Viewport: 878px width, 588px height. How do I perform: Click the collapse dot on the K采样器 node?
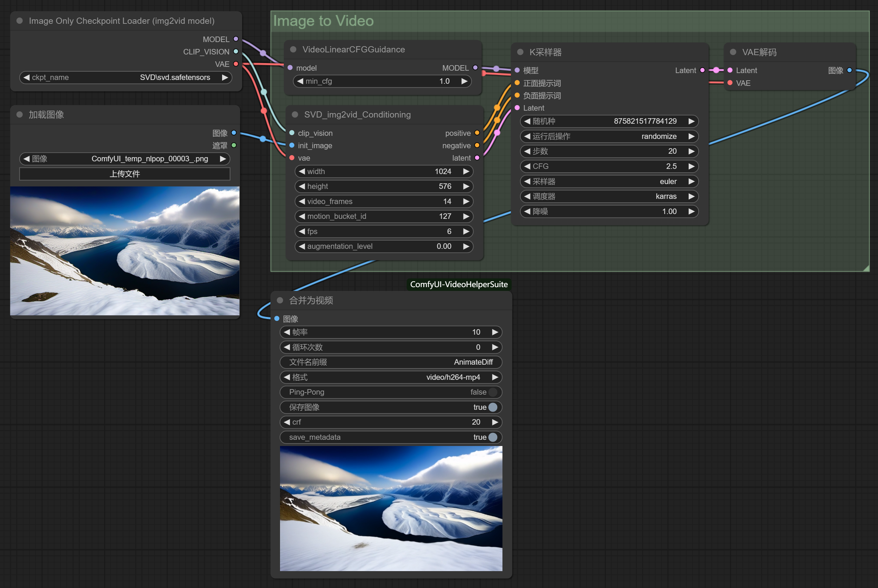pyautogui.click(x=520, y=52)
